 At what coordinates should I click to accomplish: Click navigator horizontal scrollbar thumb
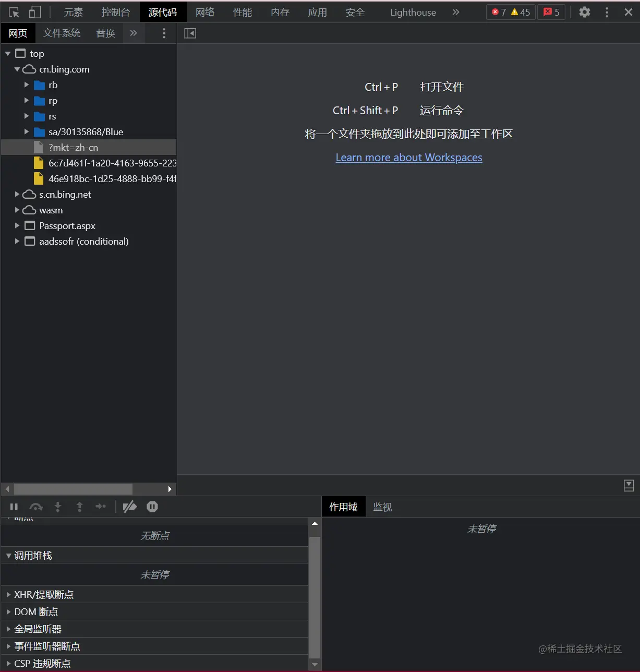(x=73, y=489)
